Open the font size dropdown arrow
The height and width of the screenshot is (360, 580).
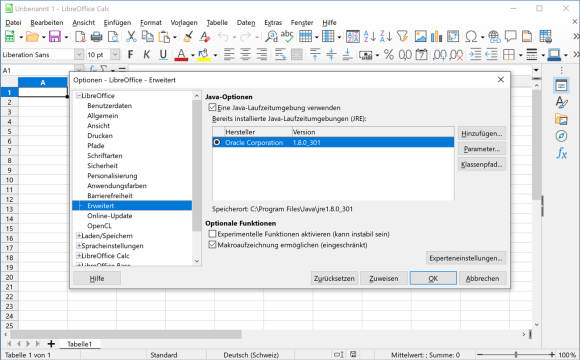[115, 55]
